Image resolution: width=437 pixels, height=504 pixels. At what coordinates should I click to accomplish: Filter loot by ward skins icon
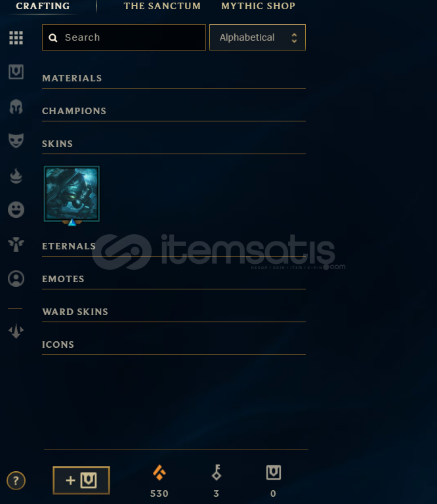tap(16, 244)
